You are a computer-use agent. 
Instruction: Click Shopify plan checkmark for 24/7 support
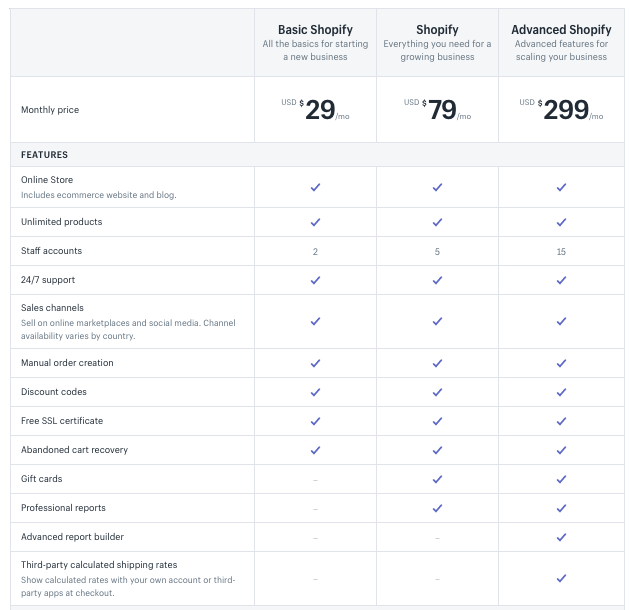437,280
